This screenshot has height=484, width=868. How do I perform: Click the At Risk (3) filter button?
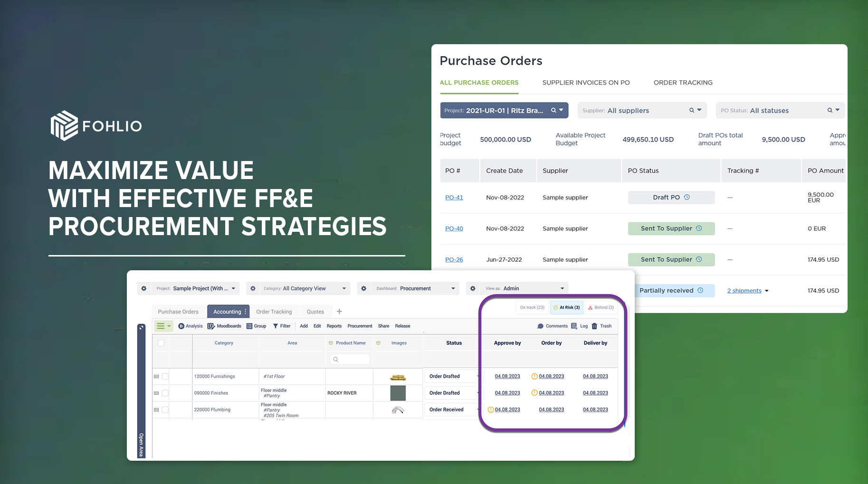[x=566, y=307]
